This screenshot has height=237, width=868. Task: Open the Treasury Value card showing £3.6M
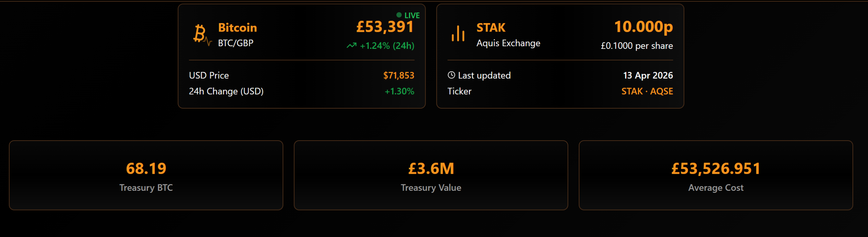click(431, 176)
